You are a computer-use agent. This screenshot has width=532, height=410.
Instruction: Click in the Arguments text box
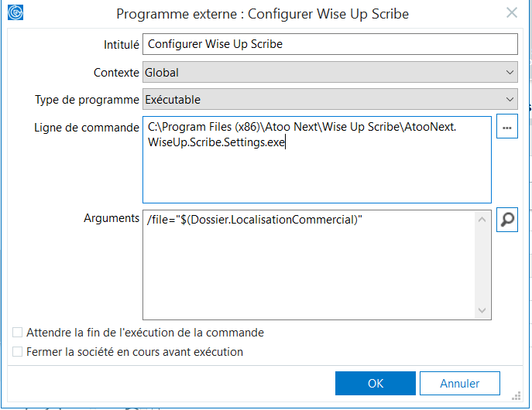tap(309, 265)
